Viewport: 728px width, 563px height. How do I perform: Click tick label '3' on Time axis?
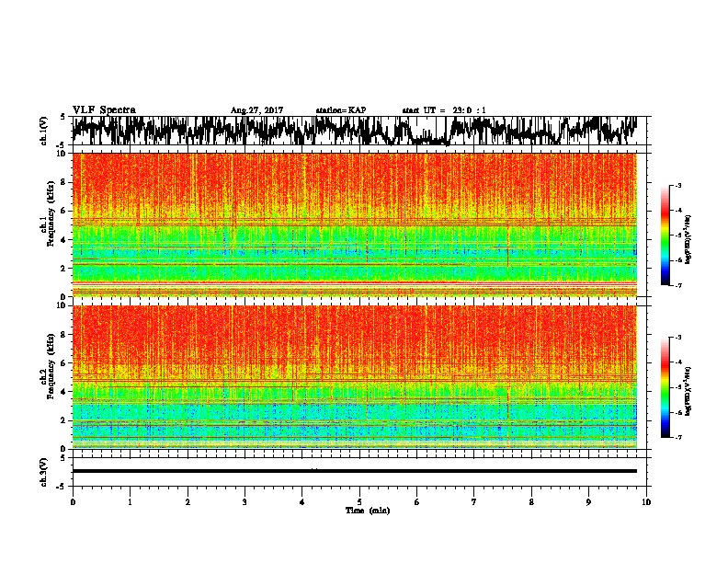pos(245,502)
